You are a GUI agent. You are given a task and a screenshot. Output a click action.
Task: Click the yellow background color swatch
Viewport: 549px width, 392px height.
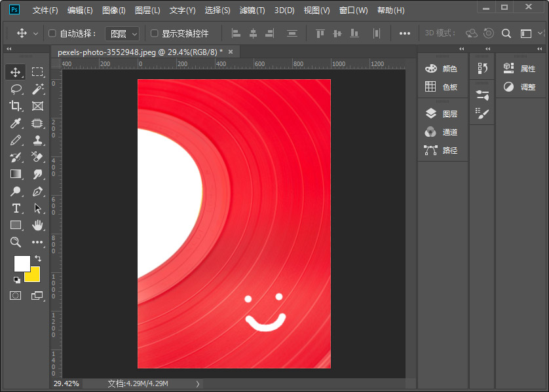[x=34, y=277]
